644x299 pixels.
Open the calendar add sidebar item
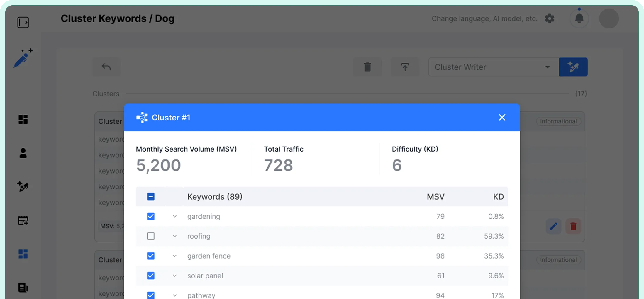[23, 220]
